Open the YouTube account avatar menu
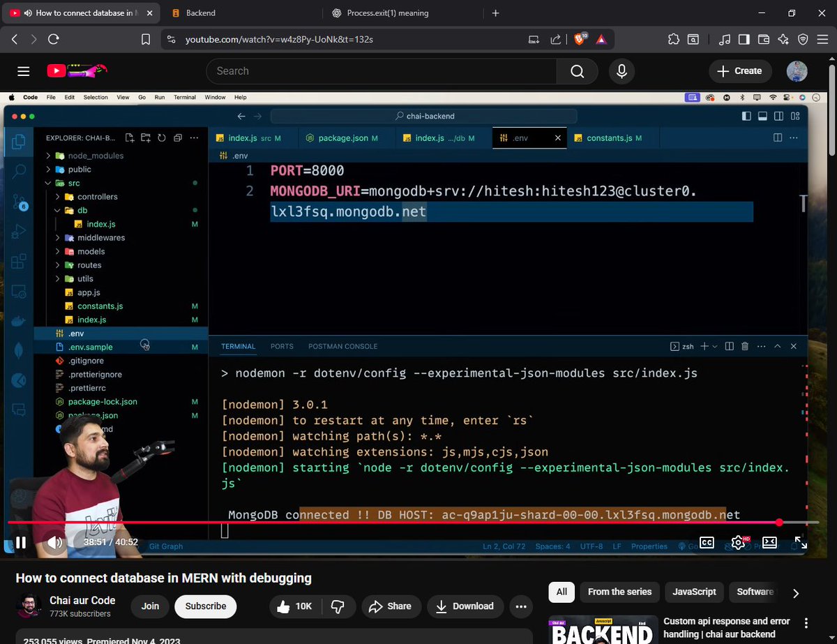This screenshot has height=644, width=837. coord(797,71)
